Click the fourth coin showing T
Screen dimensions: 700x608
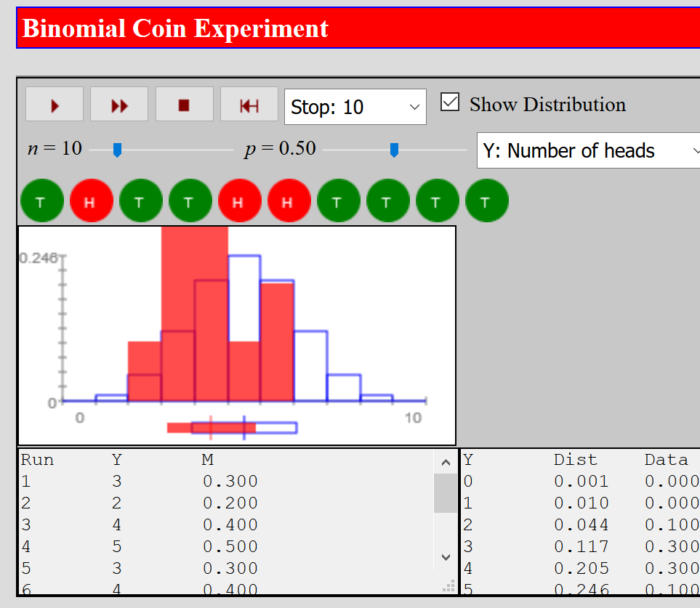(x=190, y=200)
